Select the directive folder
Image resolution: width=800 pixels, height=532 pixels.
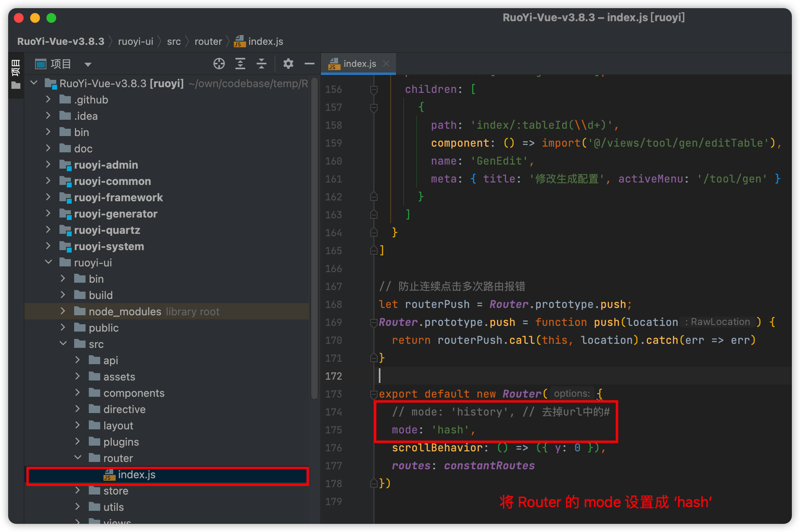coord(124,409)
